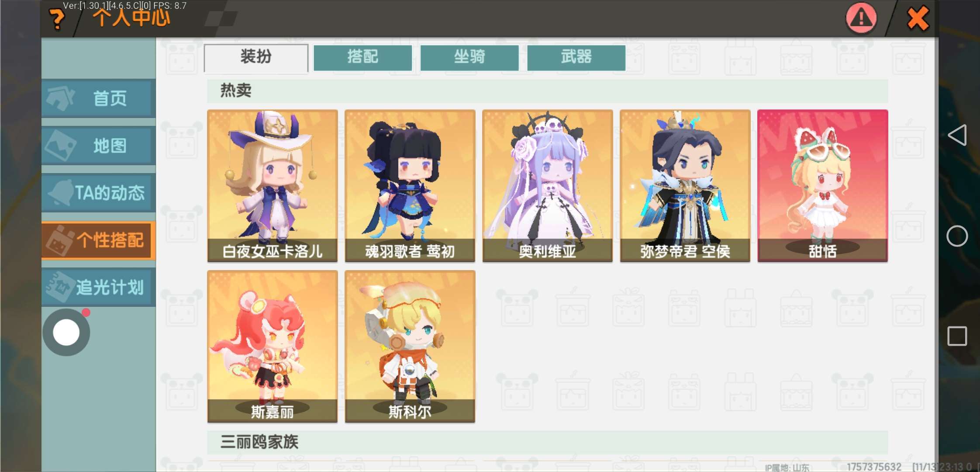Open TA的动态 in the sidebar
This screenshot has height=472, width=980.
pyautogui.click(x=99, y=193)
